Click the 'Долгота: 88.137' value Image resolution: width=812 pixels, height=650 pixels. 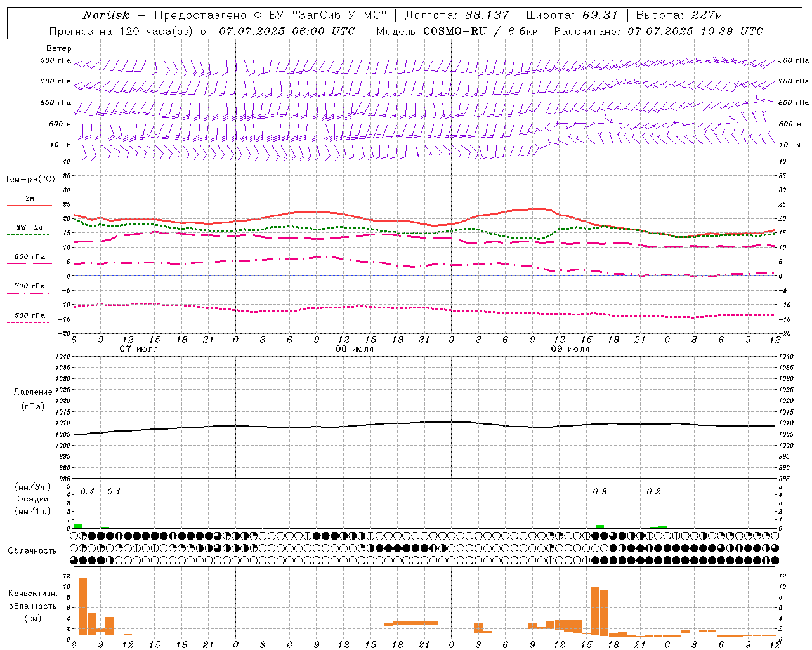[x=457, y=15]
